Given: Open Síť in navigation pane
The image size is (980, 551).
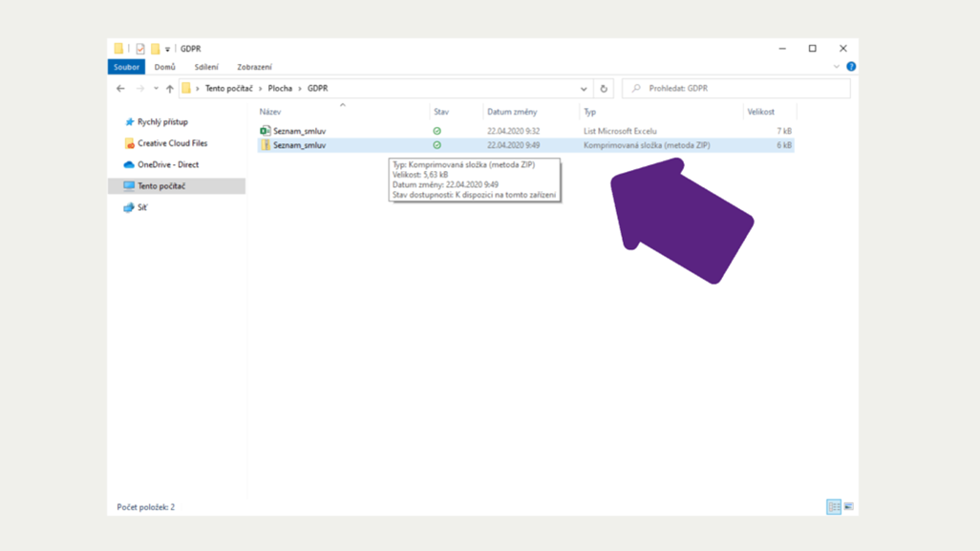Looking at the screenshot, I should pyautogui.click(x=142, y=207).
